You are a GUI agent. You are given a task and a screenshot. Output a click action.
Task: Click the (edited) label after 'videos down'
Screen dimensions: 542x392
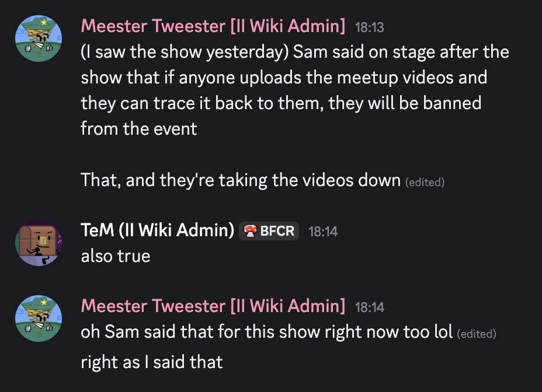pyautogui.click(x=425, y=182)
